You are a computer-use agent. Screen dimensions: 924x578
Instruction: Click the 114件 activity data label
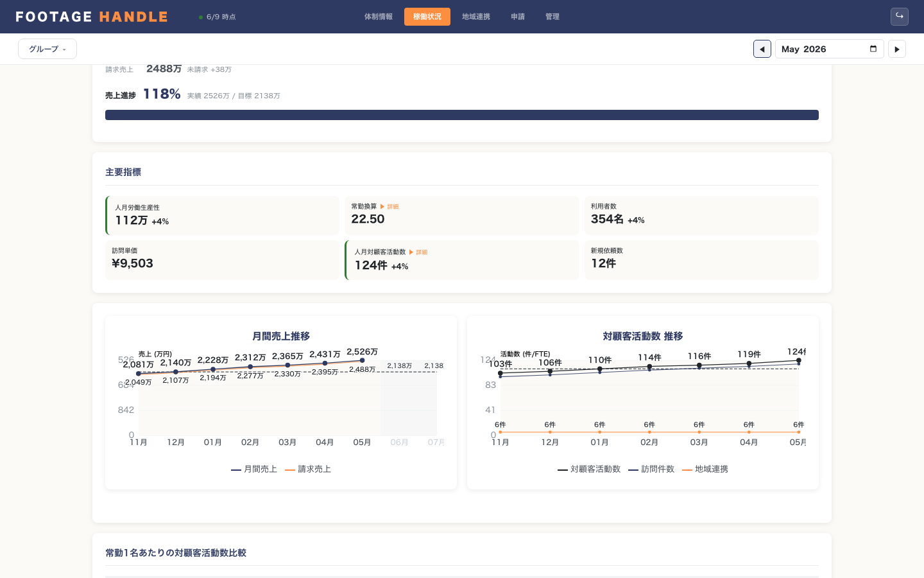(x=649, y=358)
